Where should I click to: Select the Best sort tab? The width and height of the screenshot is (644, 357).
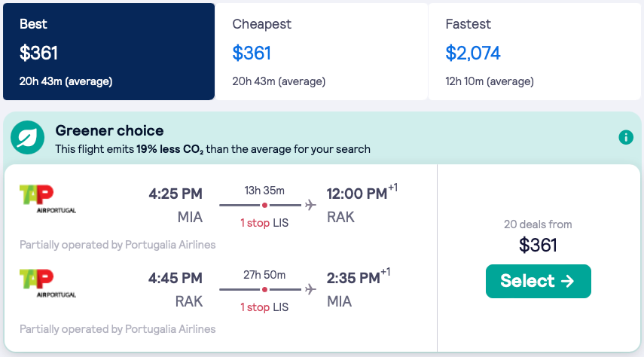pos(108,51)
